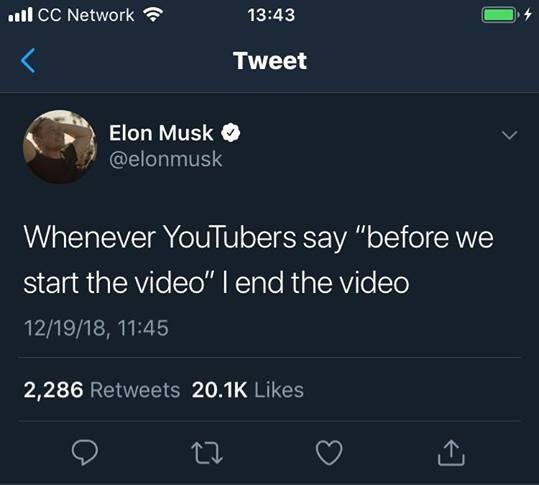Image resolution: width=539 pixels, height=485 pixels.
Task: Tap the tweet timestamp 12/19/18, 11:45
Action: [x=96, y=328]
